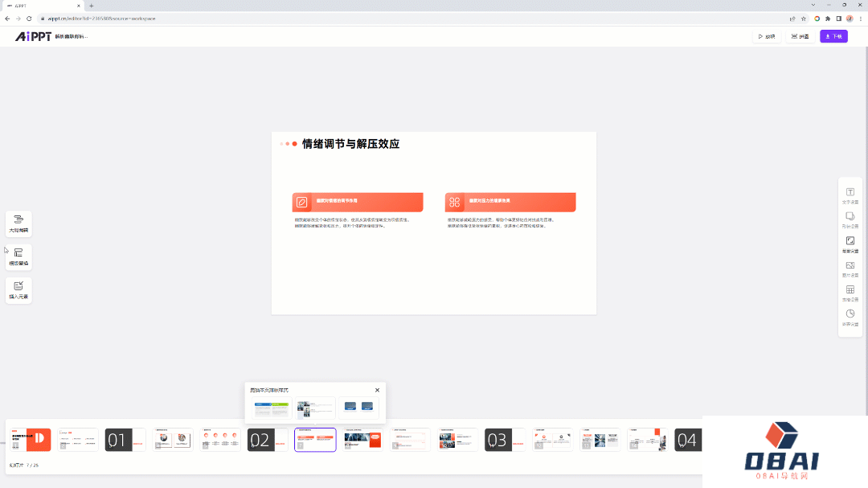Open the table settings panel (表格设置)
Screen dimensions: 868x488
[x=850, y=289]
